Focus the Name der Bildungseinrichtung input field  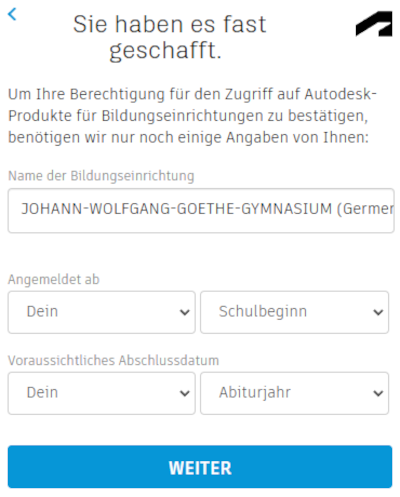(201, 211)
